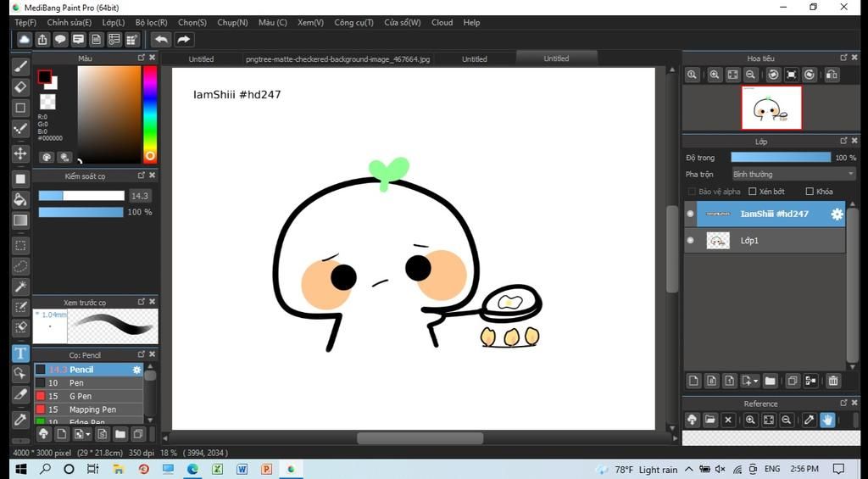Click the horizontal canvas scrollbar

point(420,438)
